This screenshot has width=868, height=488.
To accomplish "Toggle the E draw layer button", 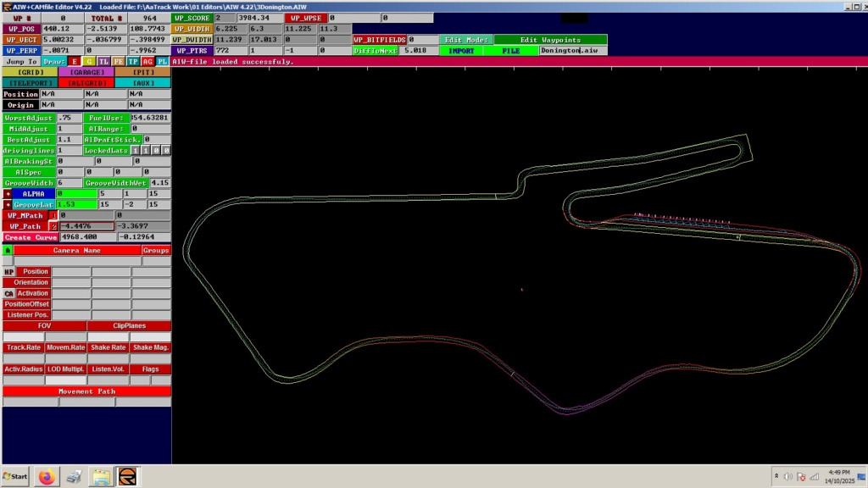I will coord(75,62).
